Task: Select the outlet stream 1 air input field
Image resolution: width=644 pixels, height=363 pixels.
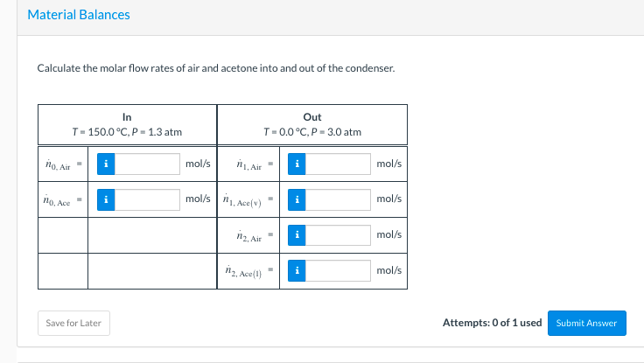Action: (339, 164)
